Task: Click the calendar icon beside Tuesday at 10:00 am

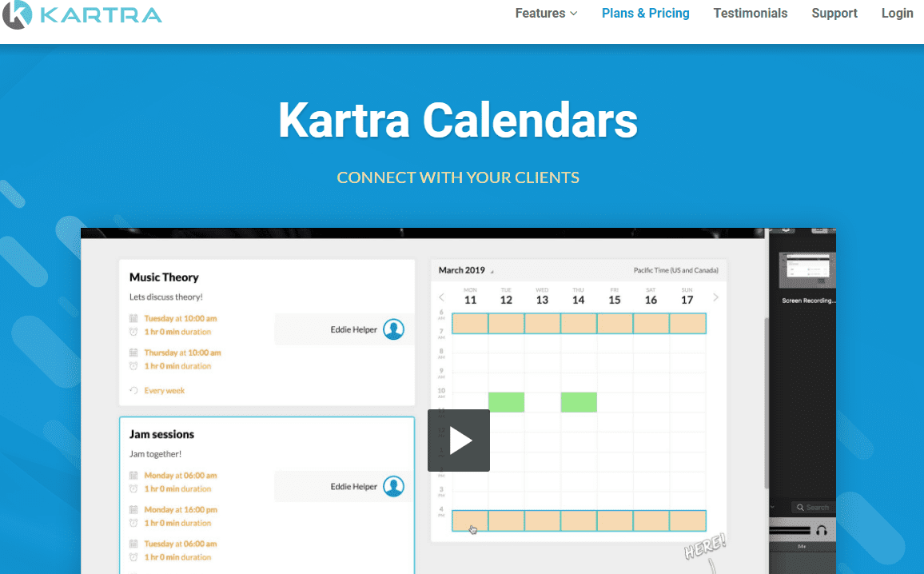Action: (x=133, y=317)
